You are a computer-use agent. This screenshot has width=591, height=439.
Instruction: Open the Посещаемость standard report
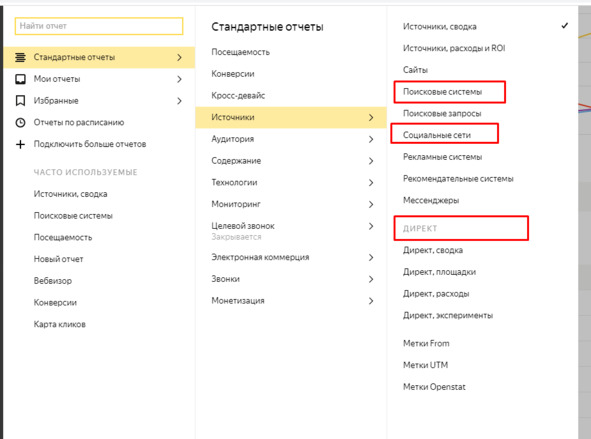coord(240,52)
